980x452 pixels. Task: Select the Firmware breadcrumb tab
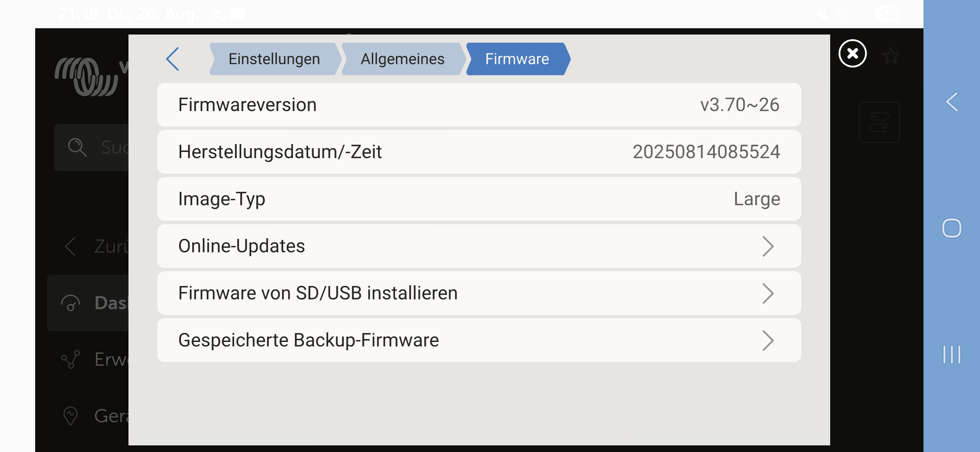[x=517, y=59]
